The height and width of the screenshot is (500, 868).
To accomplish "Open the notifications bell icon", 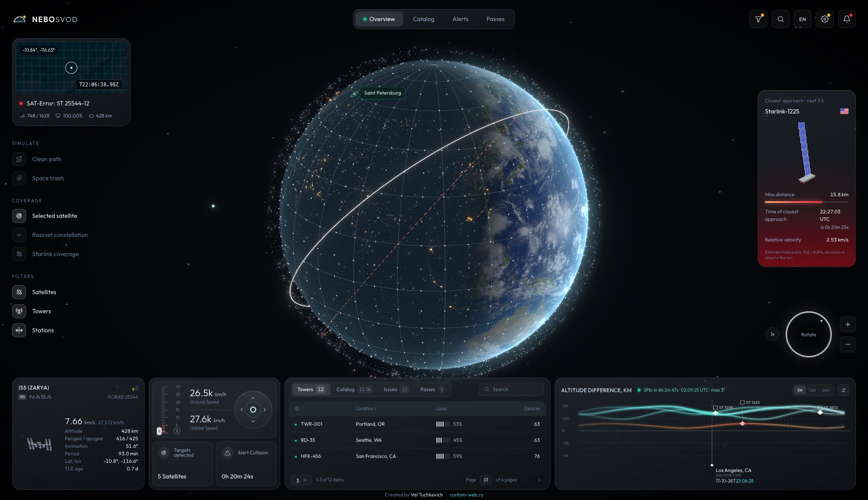I will [x=846, y=19].
